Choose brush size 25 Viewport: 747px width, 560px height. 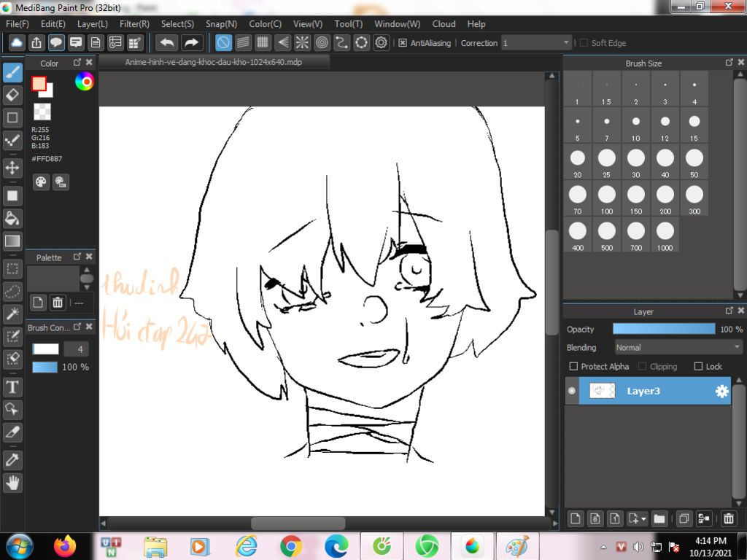[x=606, y=163]
